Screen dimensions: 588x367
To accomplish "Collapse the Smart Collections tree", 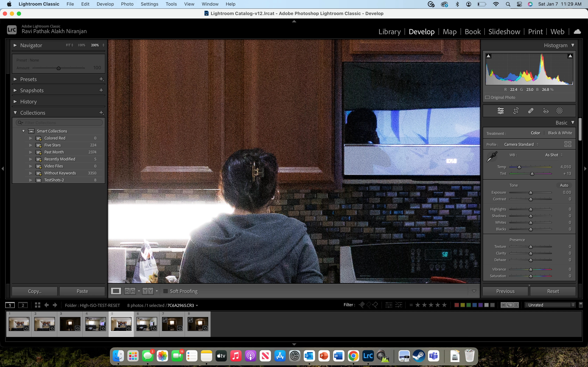I will [24, 131].
